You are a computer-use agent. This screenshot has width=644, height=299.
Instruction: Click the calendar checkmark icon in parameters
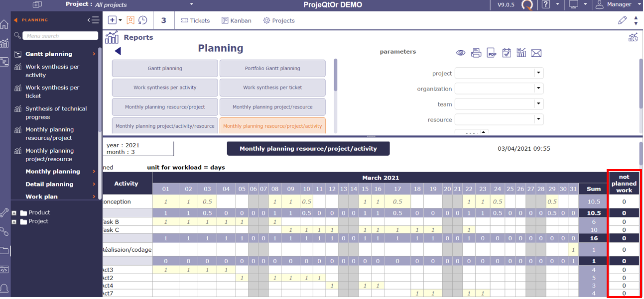pyautogui.click(x=507, y=53)
